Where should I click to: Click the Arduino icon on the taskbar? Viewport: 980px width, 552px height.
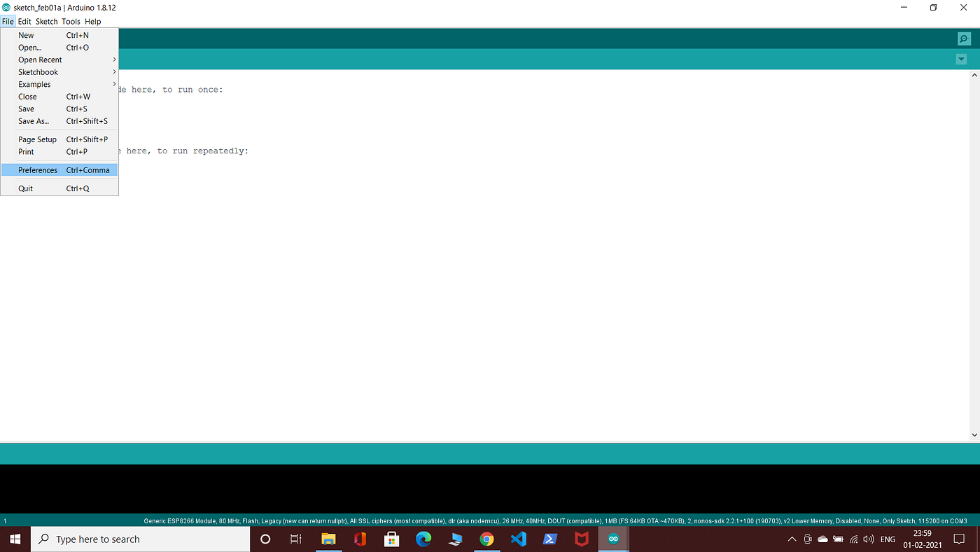click(x=614, y=539)
